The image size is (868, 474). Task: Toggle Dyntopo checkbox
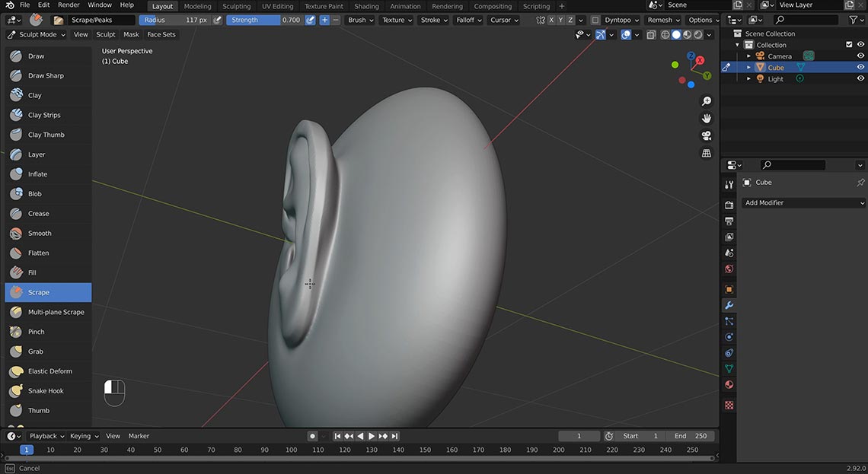point(595,20)
